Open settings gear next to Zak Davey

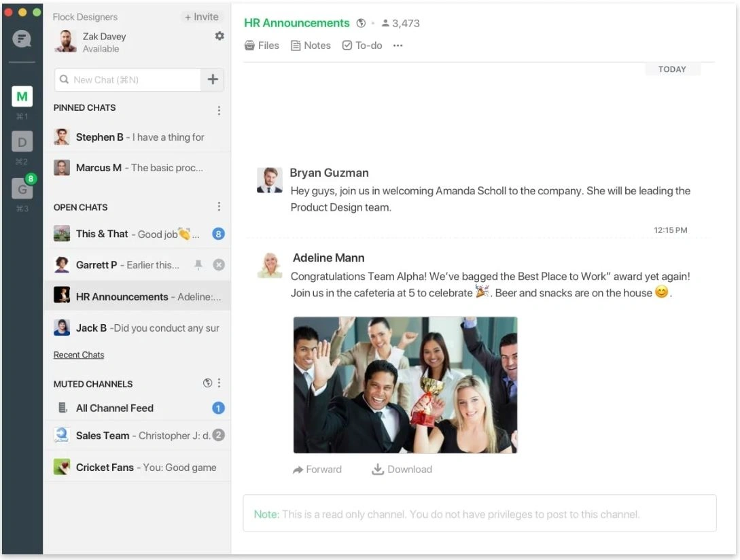coord(219,36)
